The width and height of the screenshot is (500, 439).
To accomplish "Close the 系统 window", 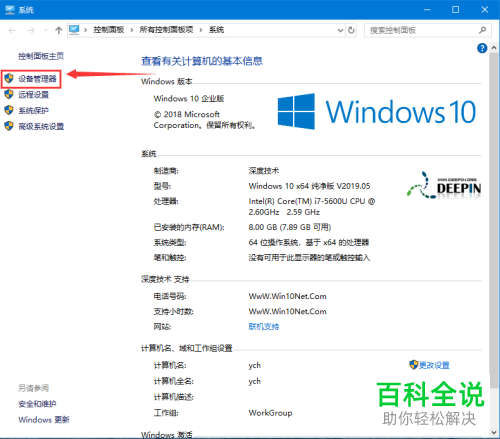I will [x=485, y=10].
